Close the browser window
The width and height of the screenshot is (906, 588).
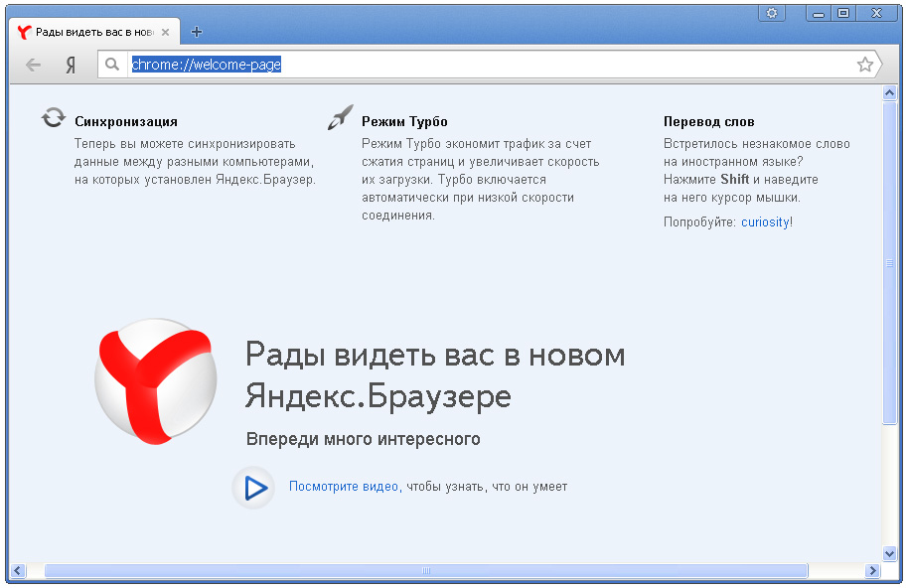pyautogui.click(x=876, y=13)
